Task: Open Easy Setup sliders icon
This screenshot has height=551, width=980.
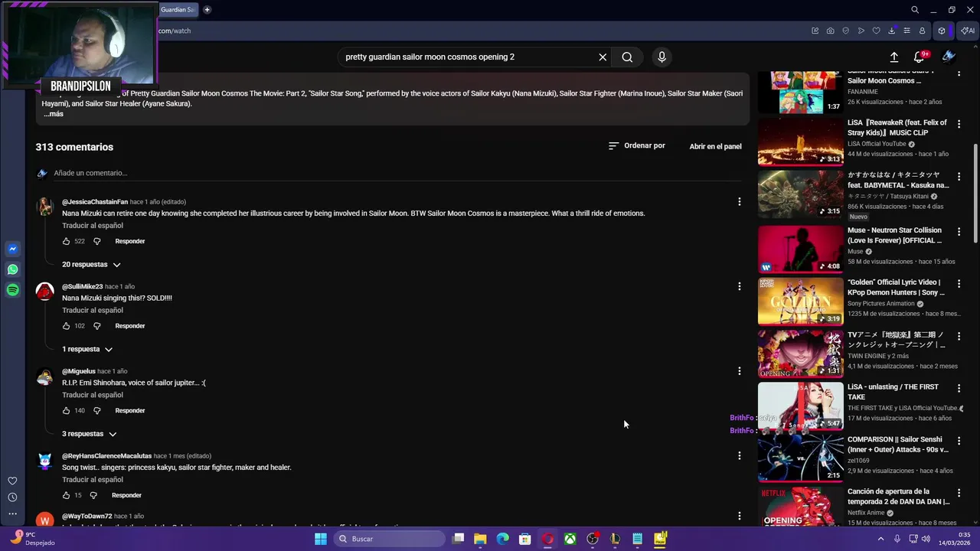Action: [x=906, y=31]
